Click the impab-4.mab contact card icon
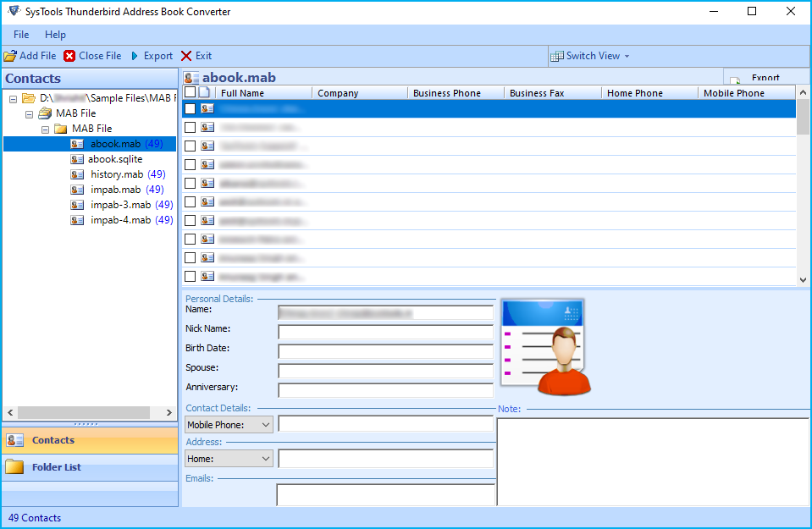Screen dimensions: 812x529 coord(77,220)
